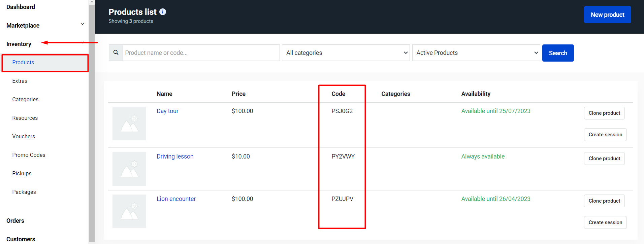This screenshot has height=244, width=644.
Task: Open the Orders sidebar section
Action: tap(15, 221)
